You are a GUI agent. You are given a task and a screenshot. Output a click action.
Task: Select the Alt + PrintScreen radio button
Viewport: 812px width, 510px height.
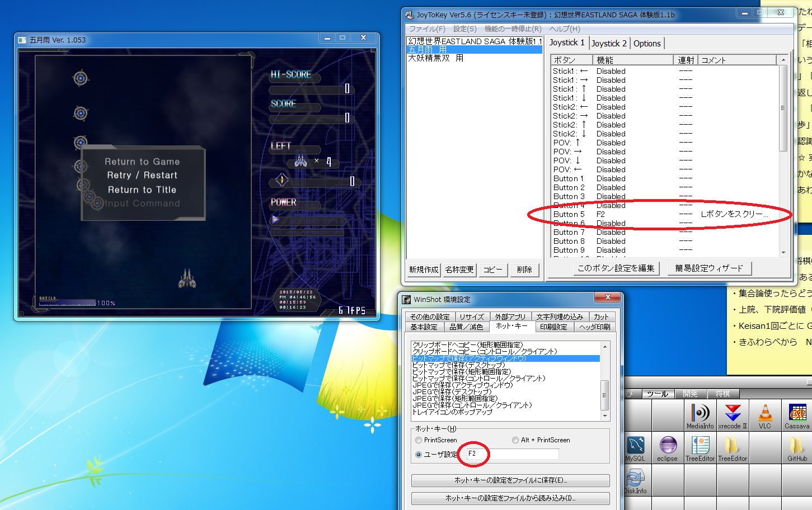(515, 441)
